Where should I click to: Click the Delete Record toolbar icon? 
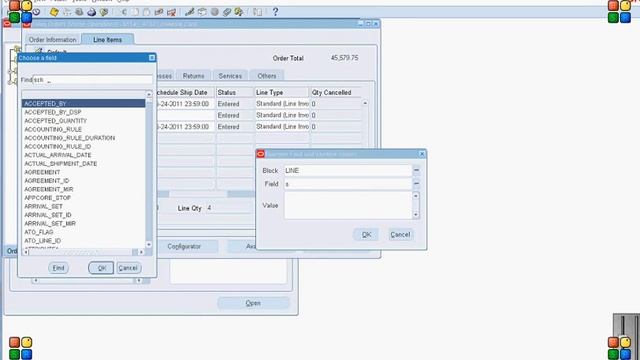(x=171, y=12)
